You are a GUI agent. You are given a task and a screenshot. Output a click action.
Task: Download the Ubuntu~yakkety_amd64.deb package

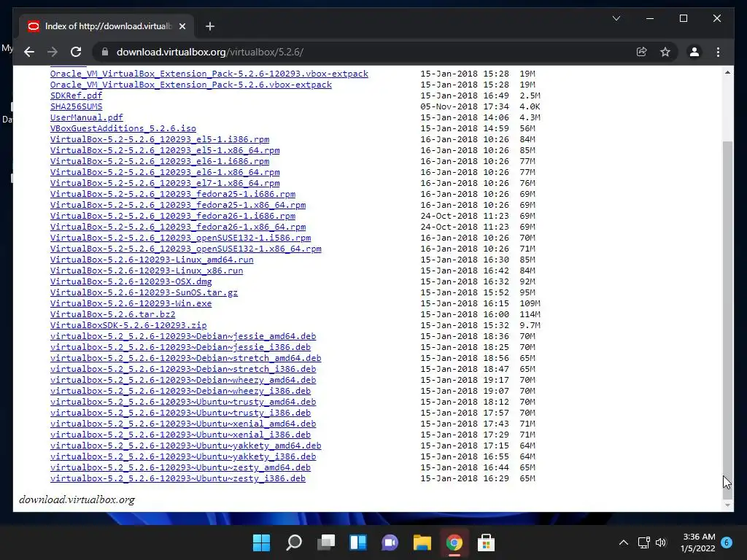click(x=186, y=446)
